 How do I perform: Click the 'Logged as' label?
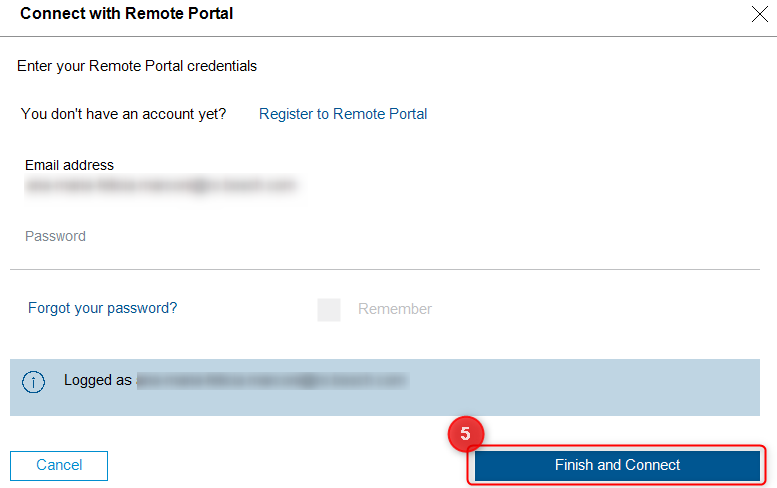click(98, 381)
